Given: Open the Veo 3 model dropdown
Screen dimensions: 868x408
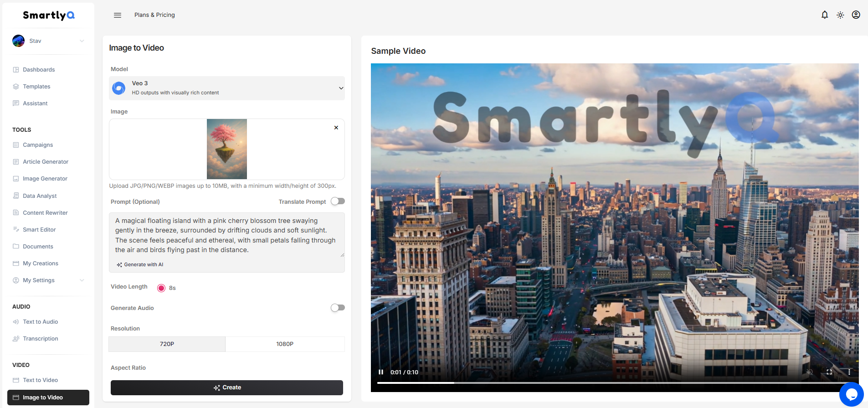Looking at the screenshot, I should pyautogui.click(x=227, y=88).
